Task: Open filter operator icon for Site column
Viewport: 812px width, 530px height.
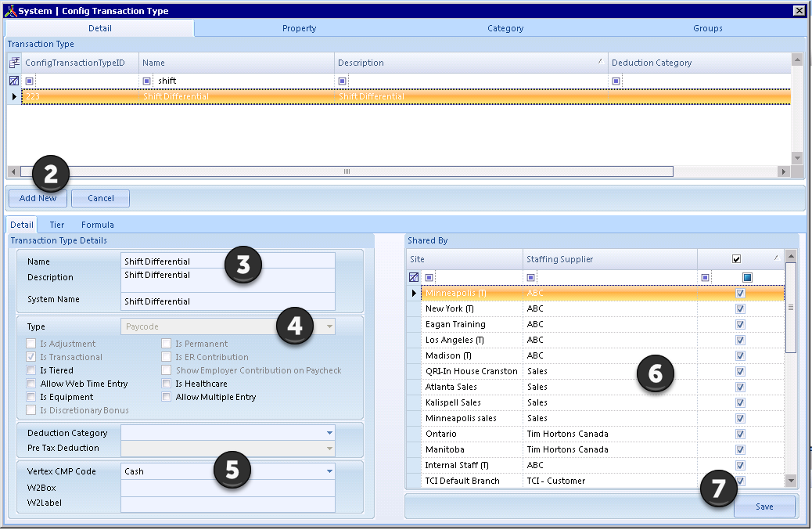Action: tap(429, 278)
